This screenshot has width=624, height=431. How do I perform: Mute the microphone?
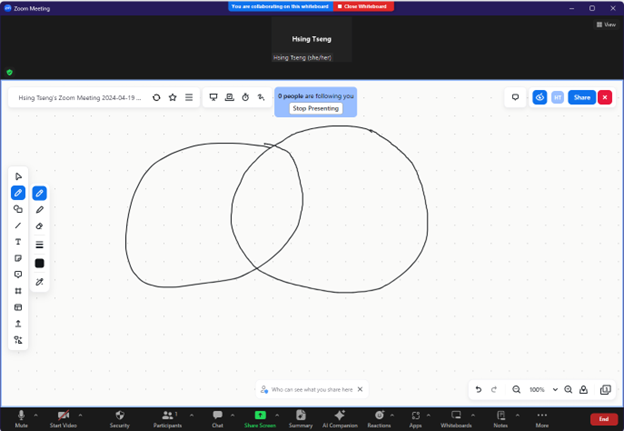click(x=21, y=419)
